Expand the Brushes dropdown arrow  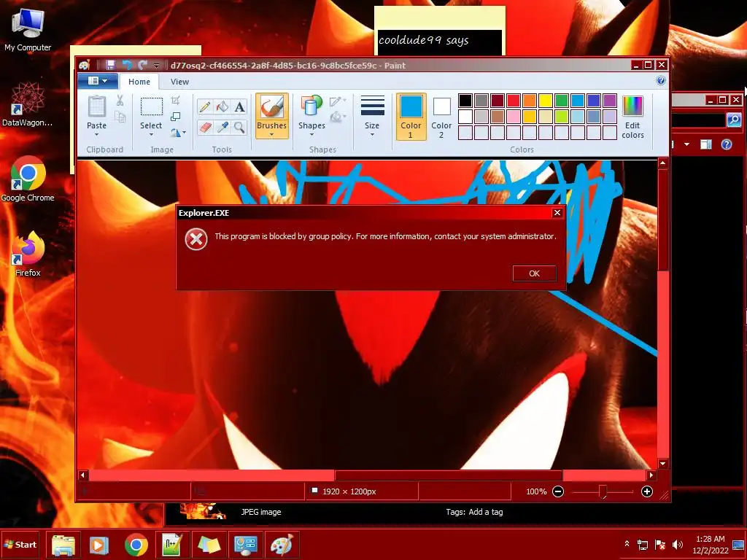[271, 135]
